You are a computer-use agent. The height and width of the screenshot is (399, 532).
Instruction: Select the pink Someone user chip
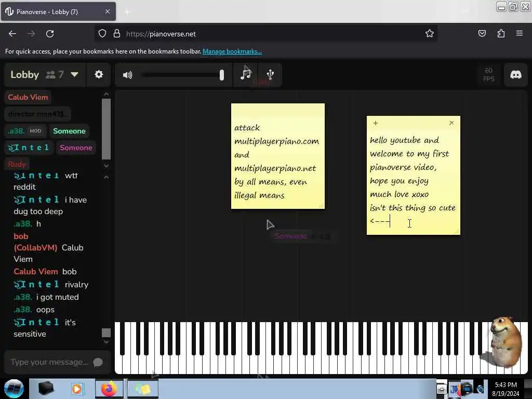76,148
